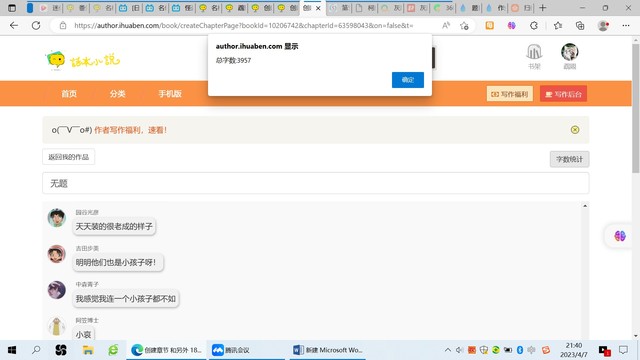Click the address bar URL
This screenshot has height=360, width=640.
(x=244, y=25)
